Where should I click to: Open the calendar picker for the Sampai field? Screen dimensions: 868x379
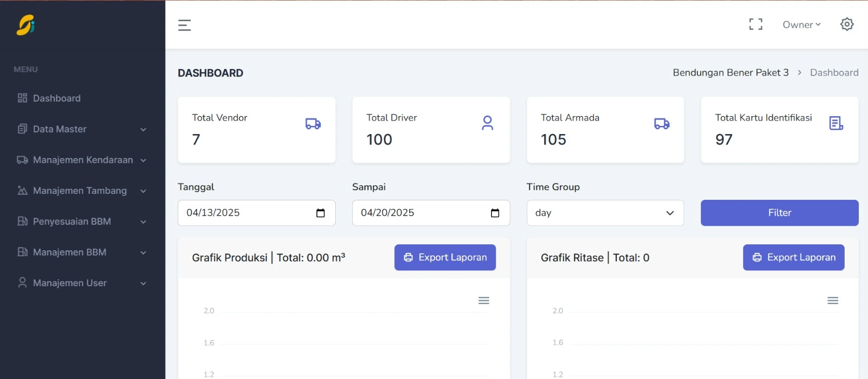coord(495,213)
